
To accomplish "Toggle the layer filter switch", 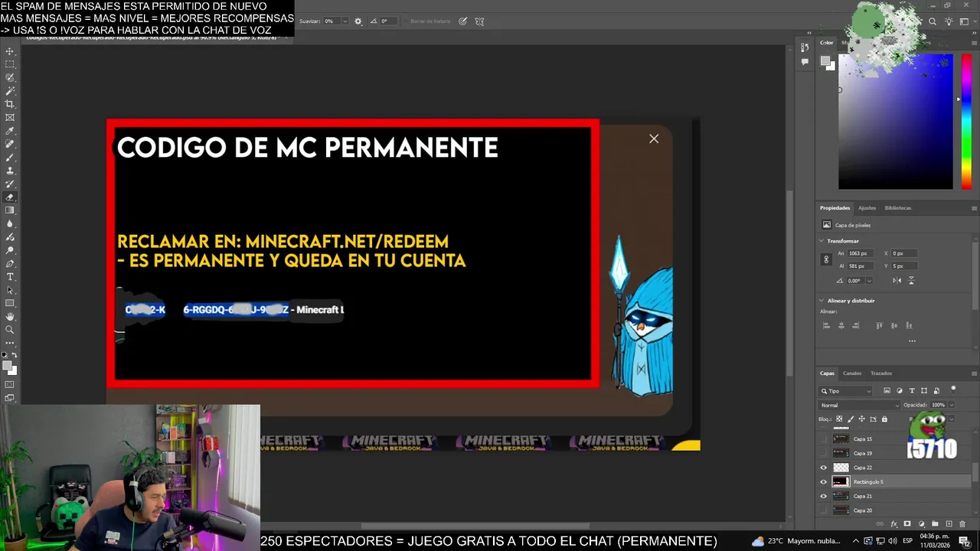I will tap(953, 390).
